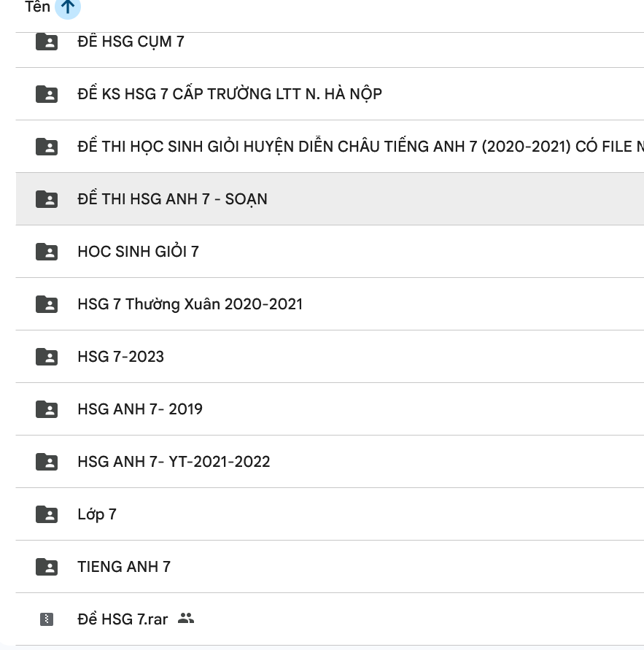Click the folder icon for ĐỀ THI HSG ANH 7 - SOẠN
Image resolution: width=644 pixels, height=650 pixels.
tap(47, 199)
